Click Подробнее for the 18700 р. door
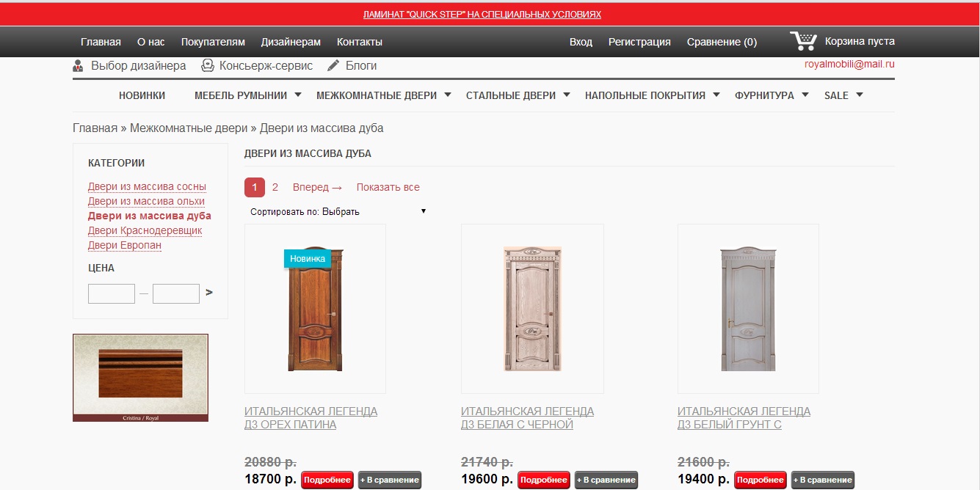This screenshot has height=490, width=980. (x=327, y=480)
